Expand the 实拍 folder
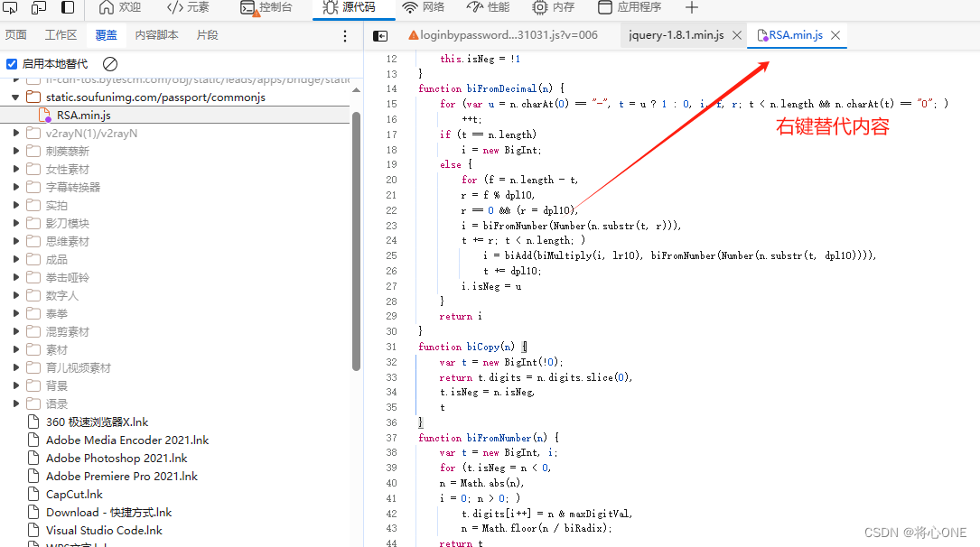 pyautogui.click(x=16, y=206)
